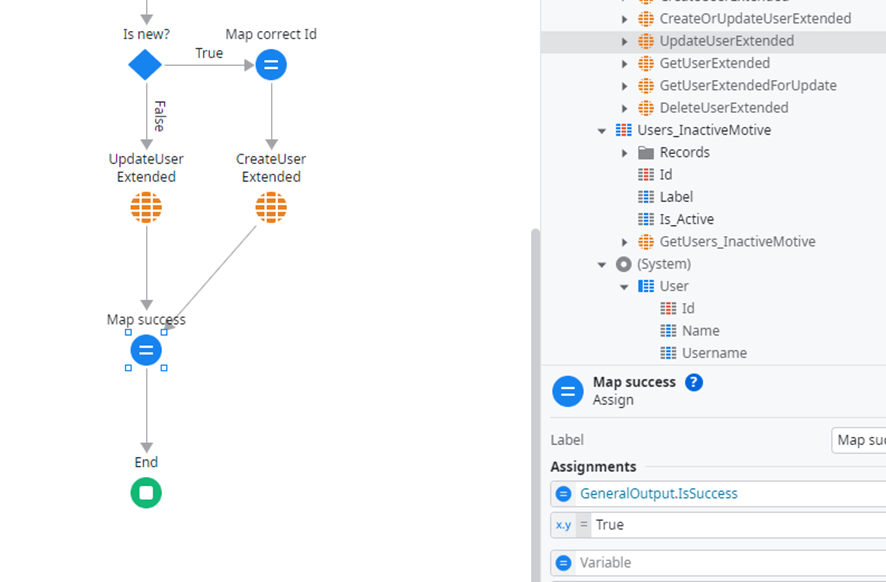Collapse the Users_InactiveMotive table node

click(602, 130)
